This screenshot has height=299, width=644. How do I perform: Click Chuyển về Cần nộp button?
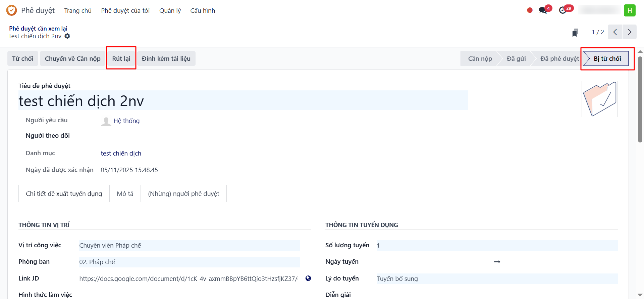click(72, 58)
